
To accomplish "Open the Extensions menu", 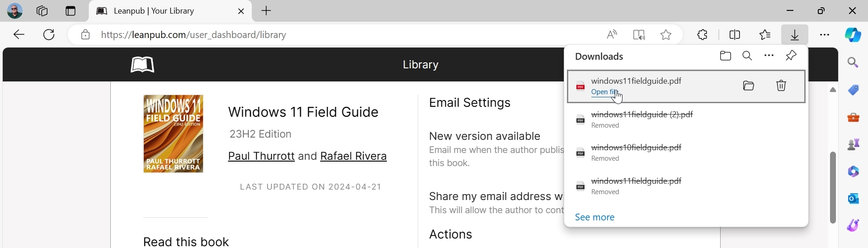I will tap(703, 35).
